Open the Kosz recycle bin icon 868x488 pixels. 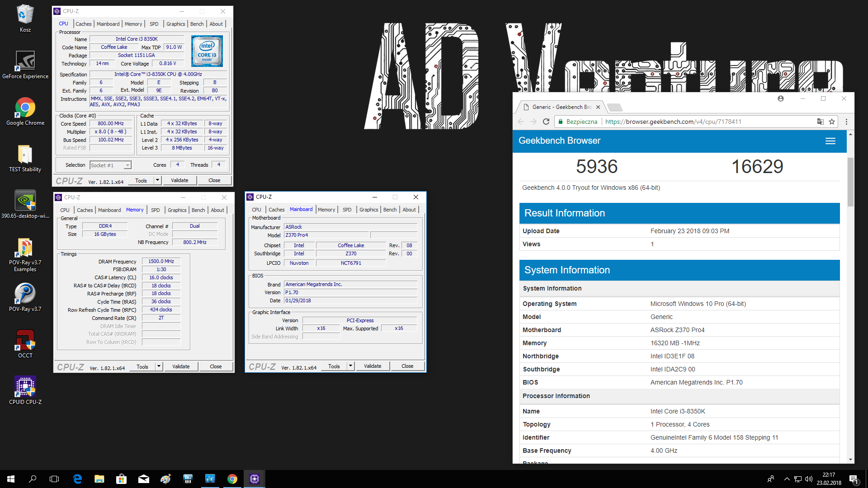point(25,18)
